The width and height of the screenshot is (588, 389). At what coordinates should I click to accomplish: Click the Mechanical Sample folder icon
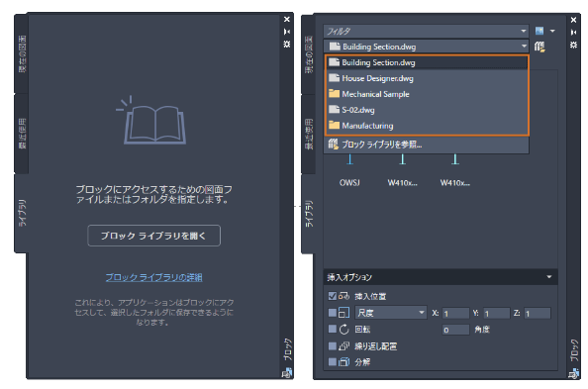(x=334, y=93)
